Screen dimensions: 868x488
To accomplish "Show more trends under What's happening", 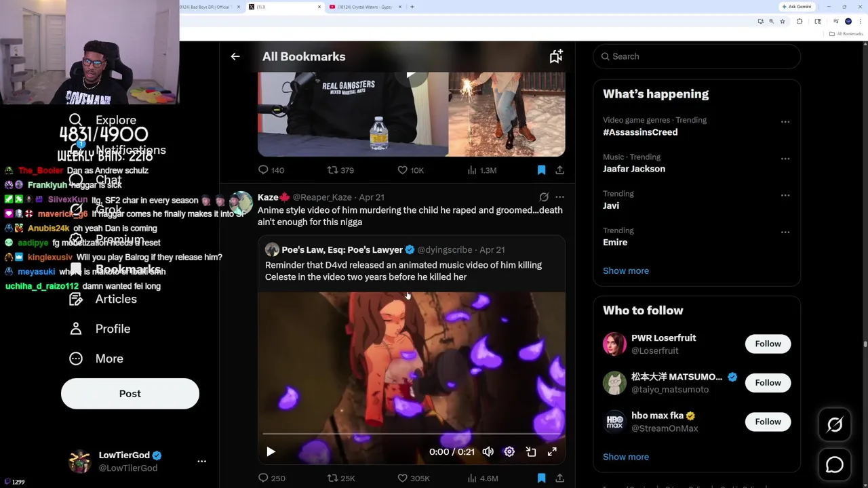I will [x=626, y=270].
